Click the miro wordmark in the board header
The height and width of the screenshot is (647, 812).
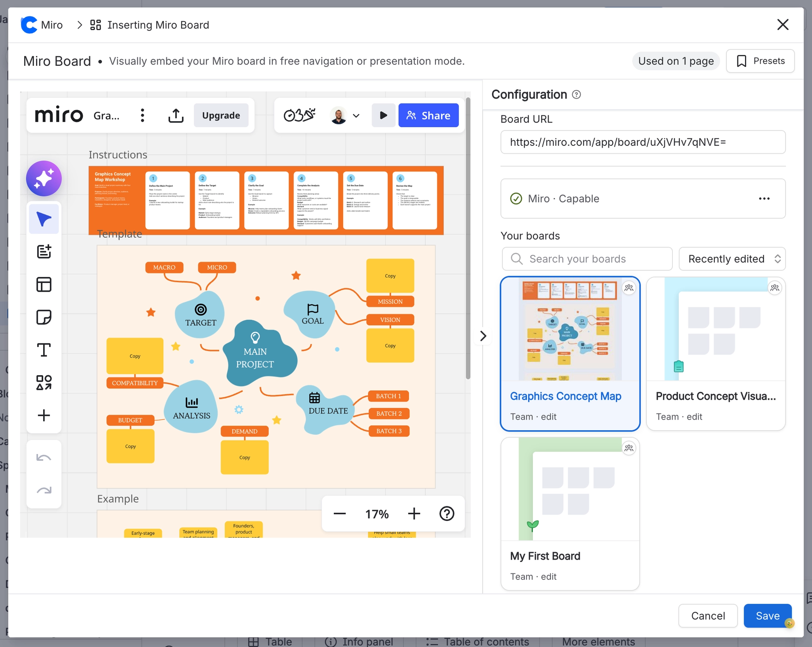59,115
